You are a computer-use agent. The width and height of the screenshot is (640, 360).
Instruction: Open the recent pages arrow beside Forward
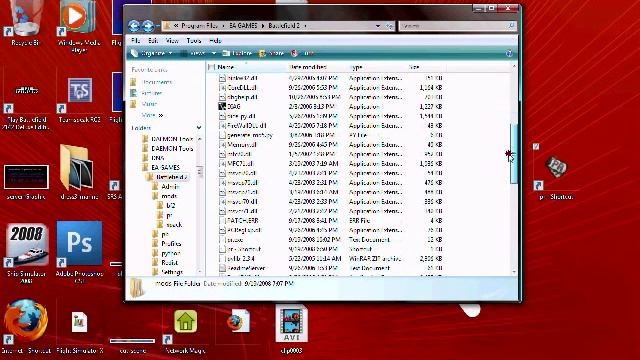point(158,27)
